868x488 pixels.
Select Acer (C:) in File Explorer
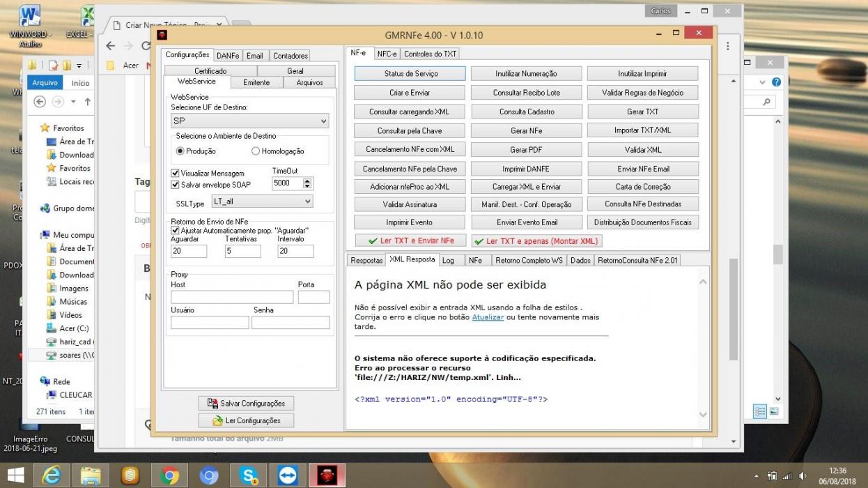tap(74, 328)
